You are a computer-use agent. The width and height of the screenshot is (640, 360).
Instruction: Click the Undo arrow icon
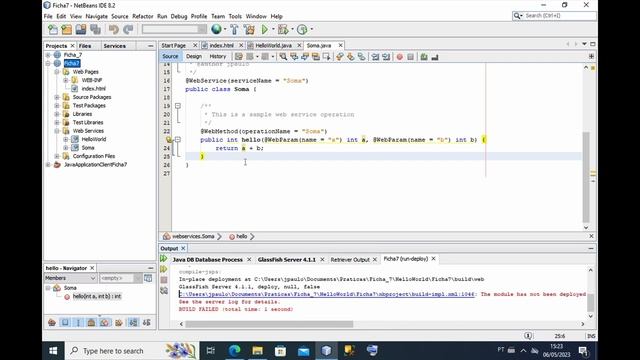[113, 29]
